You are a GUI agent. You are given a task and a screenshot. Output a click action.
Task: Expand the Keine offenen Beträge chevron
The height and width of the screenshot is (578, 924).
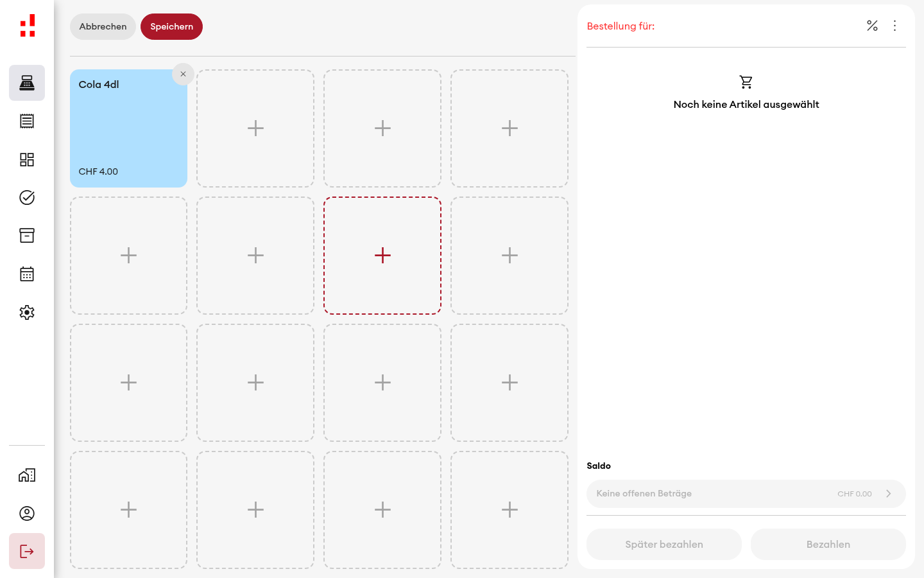tap(889, 494)
